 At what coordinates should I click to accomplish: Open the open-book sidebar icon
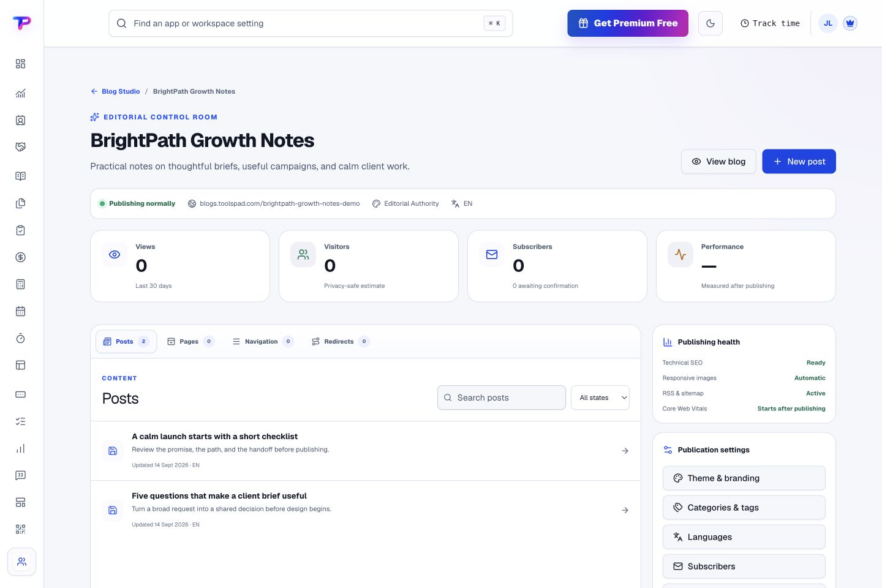click(x=20, y=176)
